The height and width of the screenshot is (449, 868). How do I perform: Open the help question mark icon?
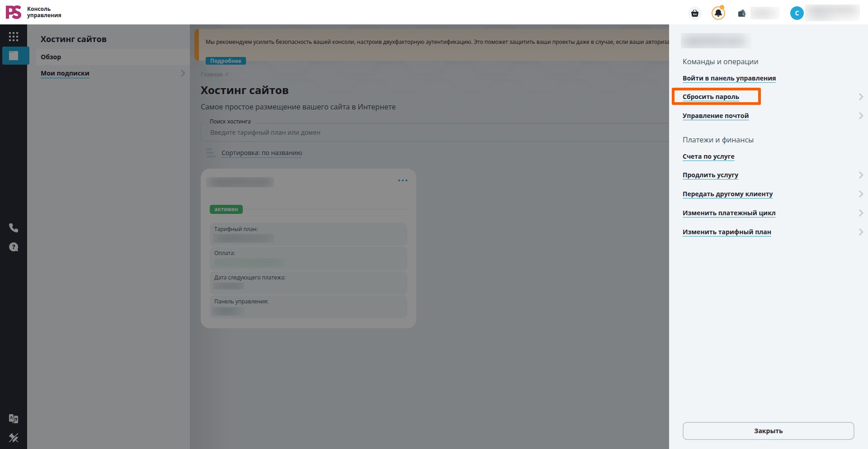pyautogui.click(x=14, y=247)
